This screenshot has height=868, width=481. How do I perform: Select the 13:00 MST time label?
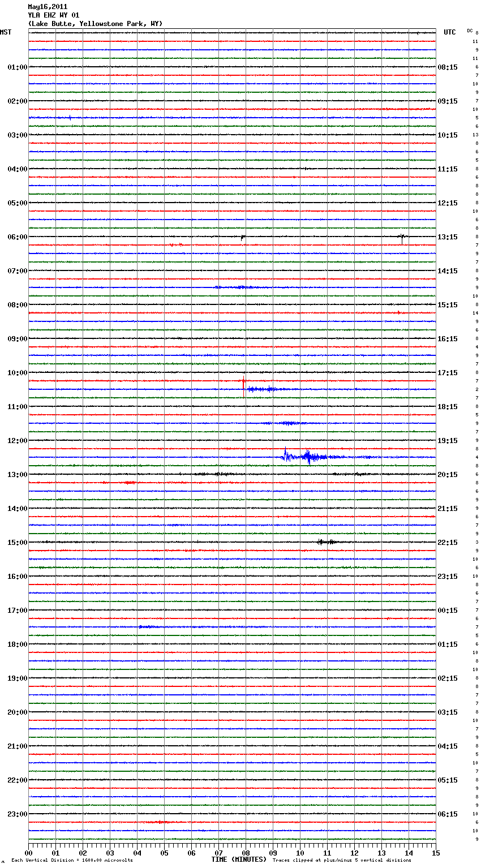[18, 475]
